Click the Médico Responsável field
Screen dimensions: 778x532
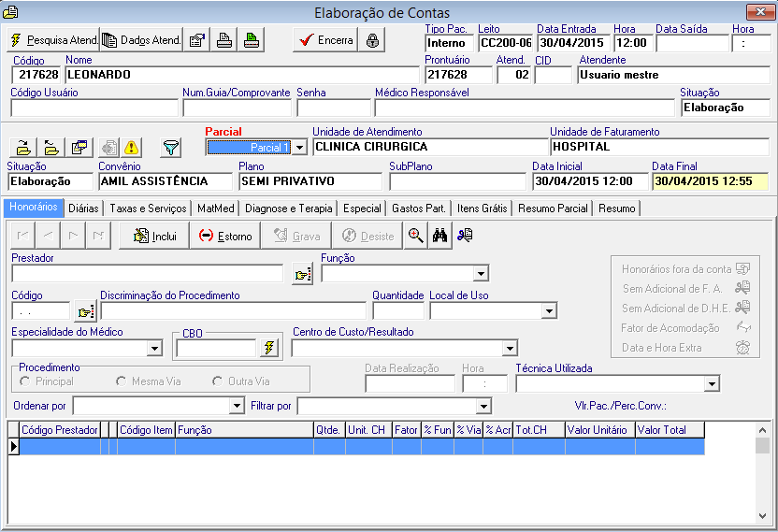tap(525, 108)
